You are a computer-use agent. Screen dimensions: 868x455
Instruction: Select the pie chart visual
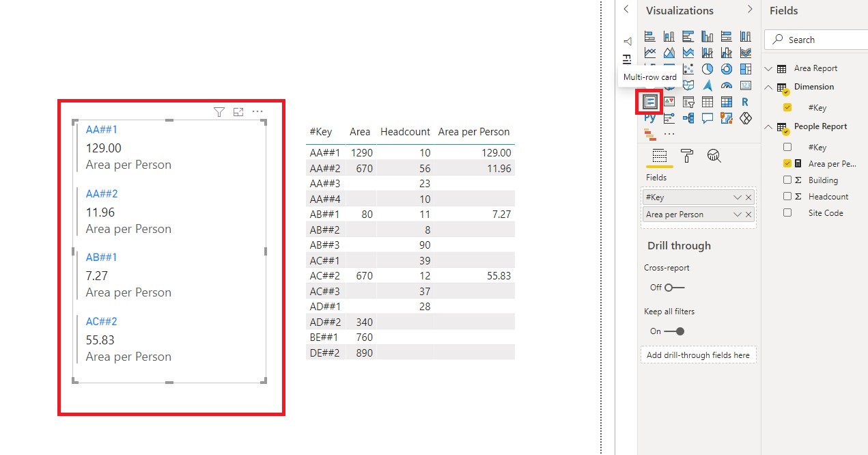(708, 69)
